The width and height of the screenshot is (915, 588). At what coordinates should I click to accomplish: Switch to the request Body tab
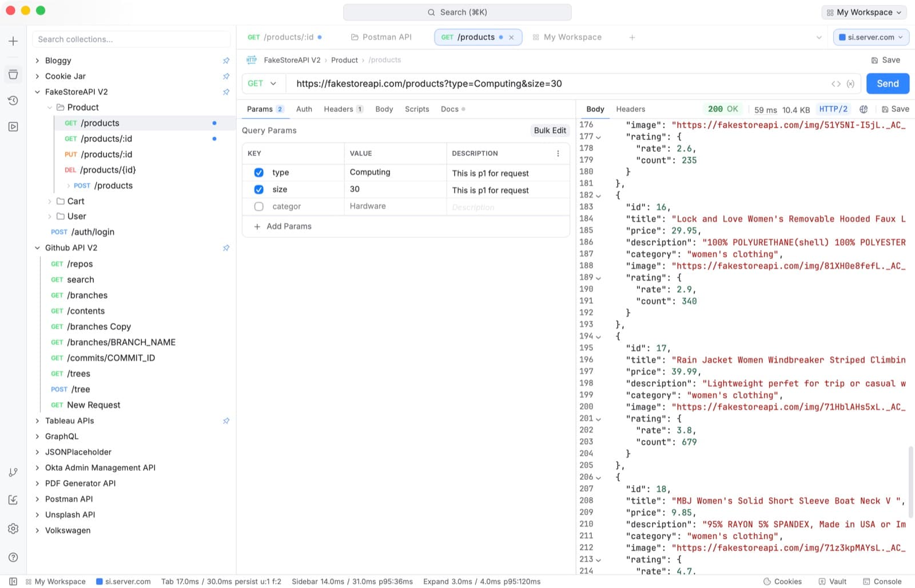[384, 109]
